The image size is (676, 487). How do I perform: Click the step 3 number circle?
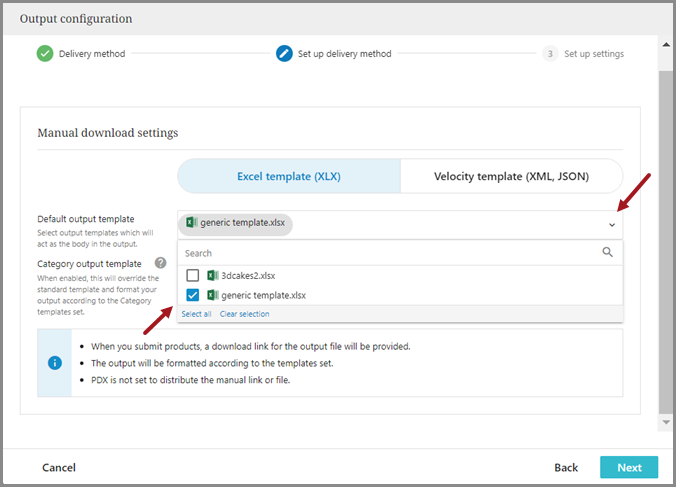[550, 53]
